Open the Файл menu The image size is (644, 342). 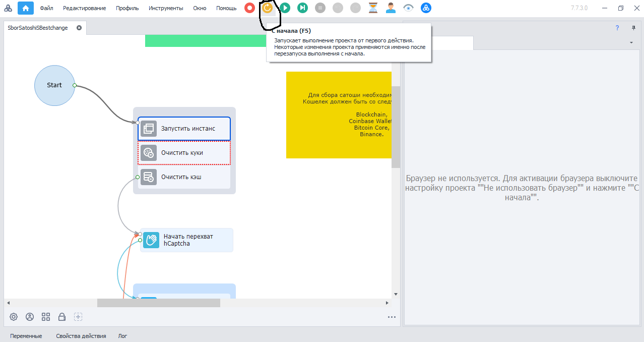tap(46, 8)
